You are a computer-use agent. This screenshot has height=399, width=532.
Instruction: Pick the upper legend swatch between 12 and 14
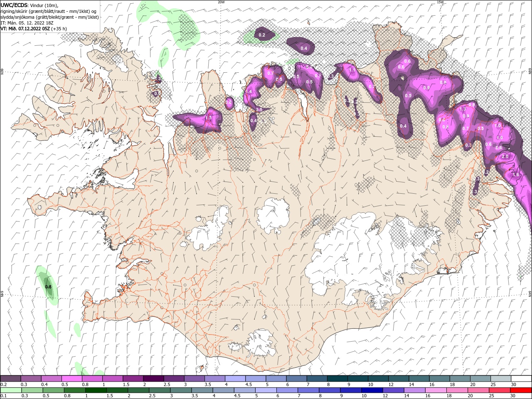point(398,379)
